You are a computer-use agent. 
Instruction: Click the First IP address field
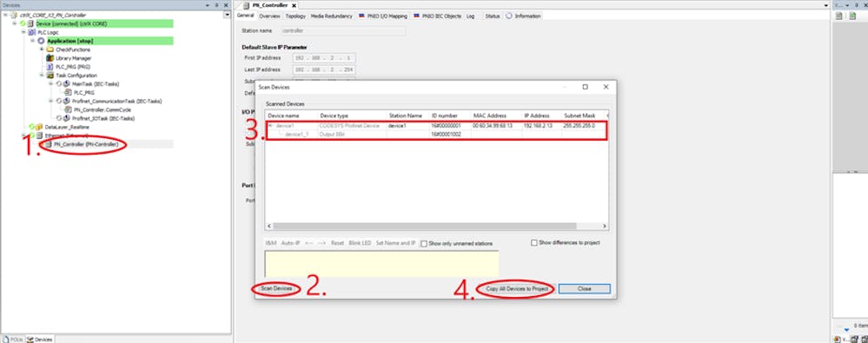[324, 58]
